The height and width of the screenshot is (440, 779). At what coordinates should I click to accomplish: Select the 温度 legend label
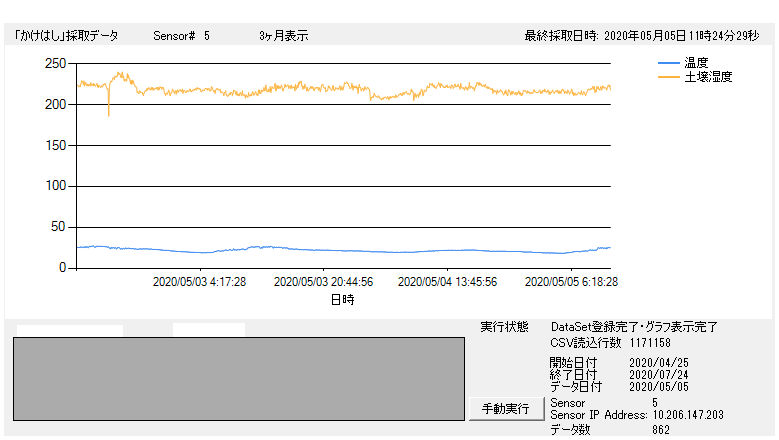pos(697,63)
